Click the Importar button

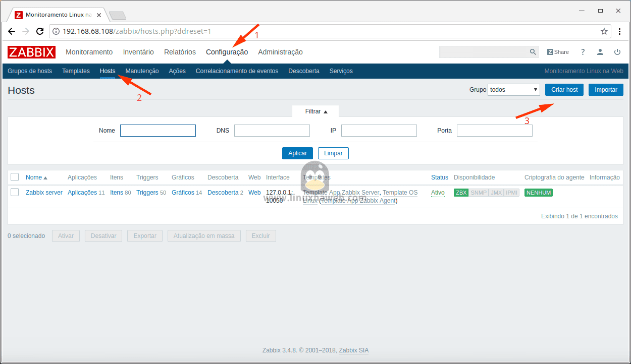[606, 90]
